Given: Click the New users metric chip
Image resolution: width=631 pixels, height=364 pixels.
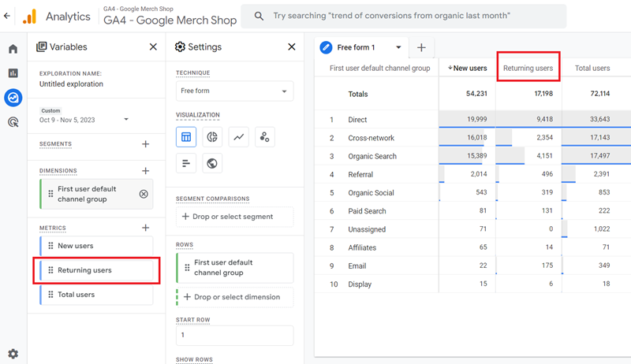Looking at the screenshot, I should pyautogui.click(x=96, y=246).
